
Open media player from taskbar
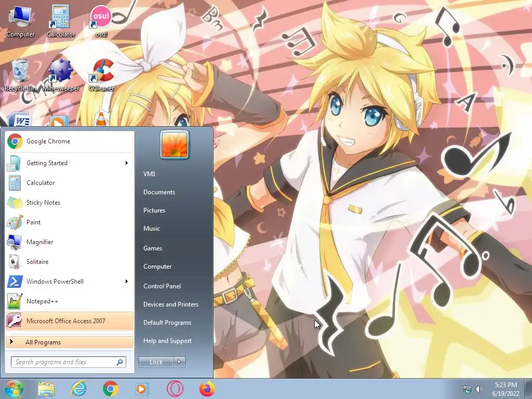coord(142,389)
